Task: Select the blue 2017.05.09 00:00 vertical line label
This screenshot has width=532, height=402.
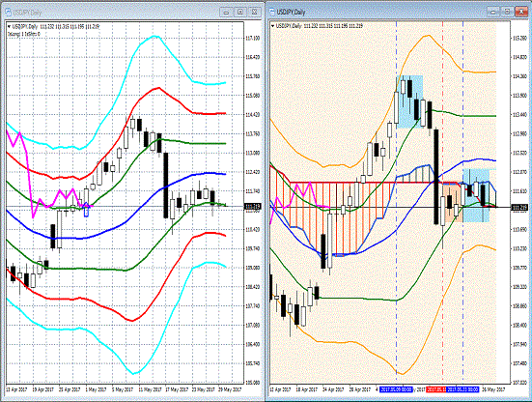Action: [396, 389]
